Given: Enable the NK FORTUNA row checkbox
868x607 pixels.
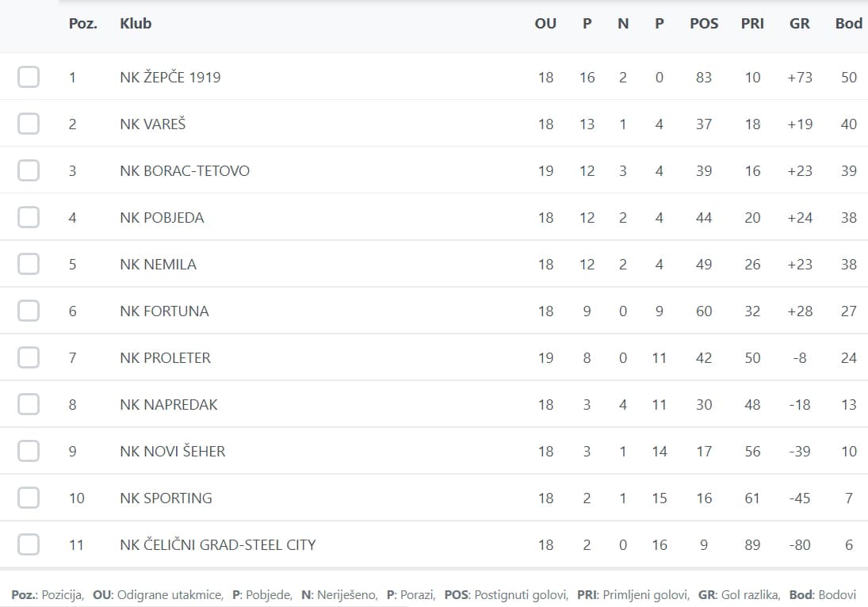Looking at the screenshot, I should pos(29,311).
